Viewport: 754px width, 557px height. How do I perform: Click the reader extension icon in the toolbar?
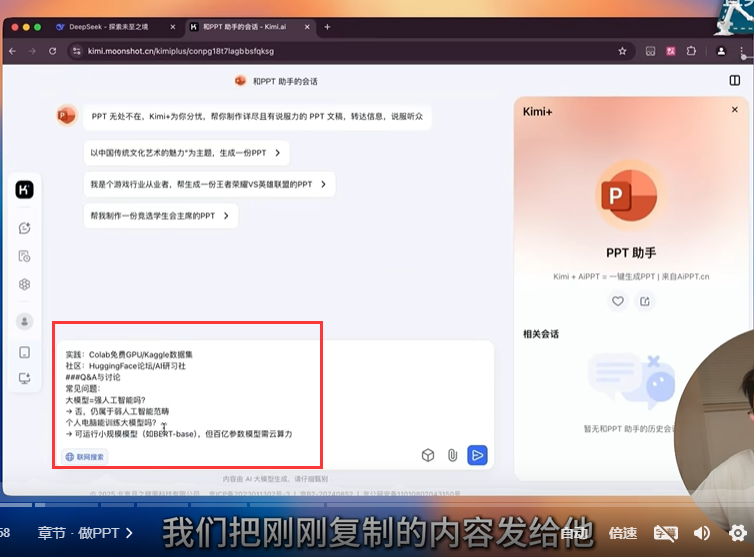(x=650, y=51)
